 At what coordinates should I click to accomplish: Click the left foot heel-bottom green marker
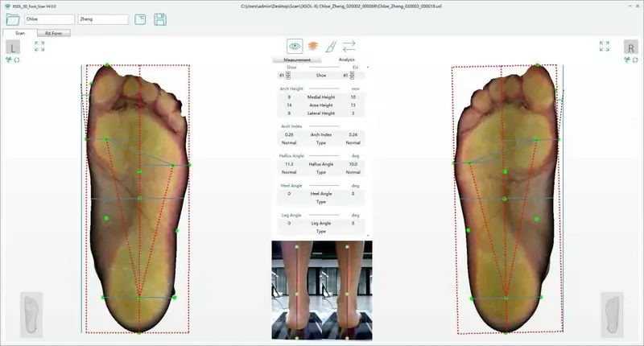[x=138, y=333]
